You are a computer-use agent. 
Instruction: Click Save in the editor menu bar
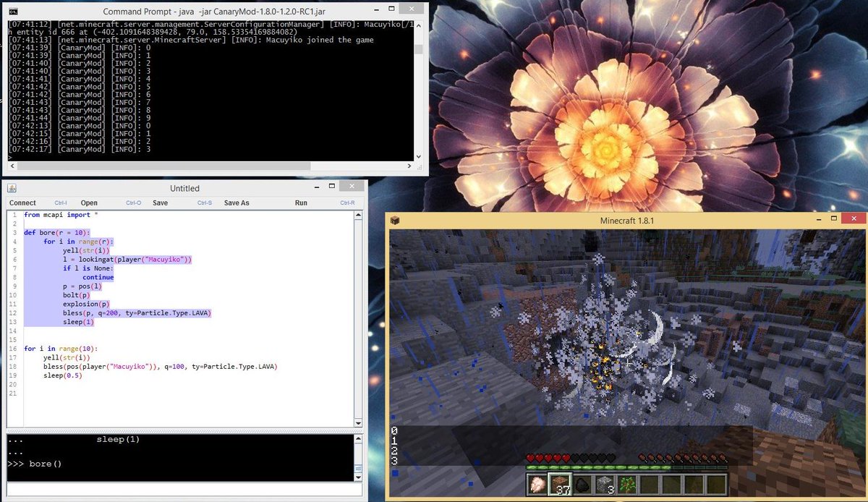[160, 203]
